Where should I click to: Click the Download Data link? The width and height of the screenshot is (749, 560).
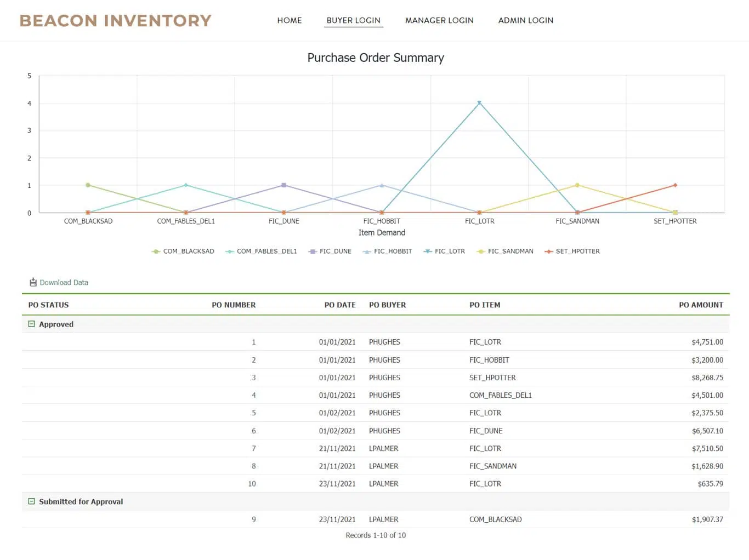(x=64, y=282)
